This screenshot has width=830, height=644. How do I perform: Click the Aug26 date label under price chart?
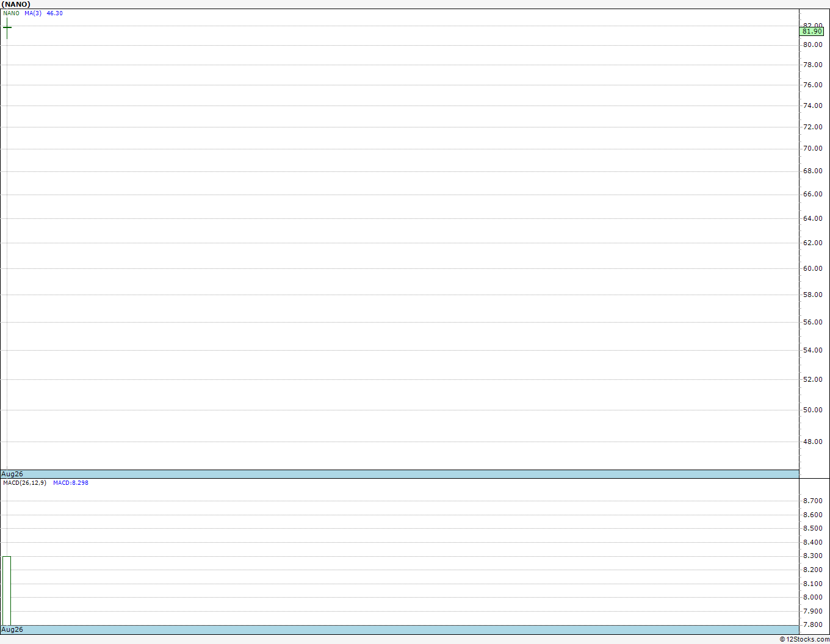tap(12, 474)
